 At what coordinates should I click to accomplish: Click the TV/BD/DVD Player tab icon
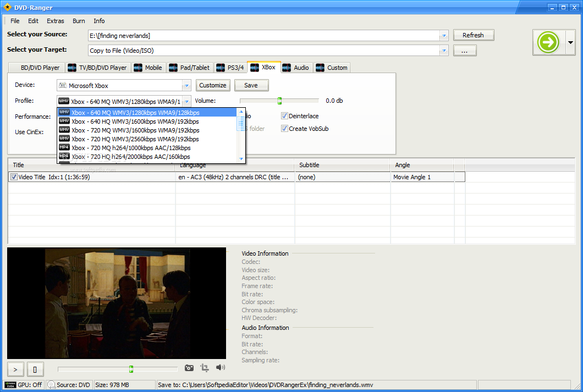tap(71, 68)
